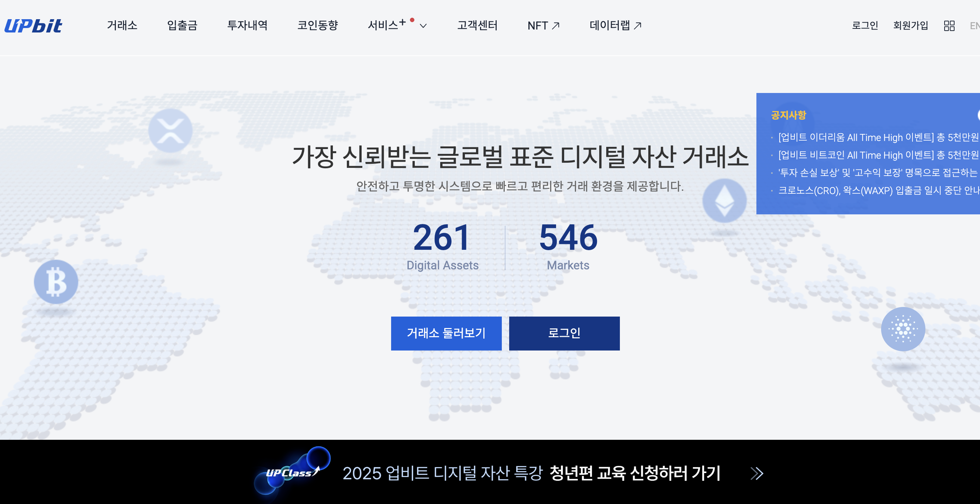
Task: Click the Bitcoin coin icon
Action: [56, 282]
